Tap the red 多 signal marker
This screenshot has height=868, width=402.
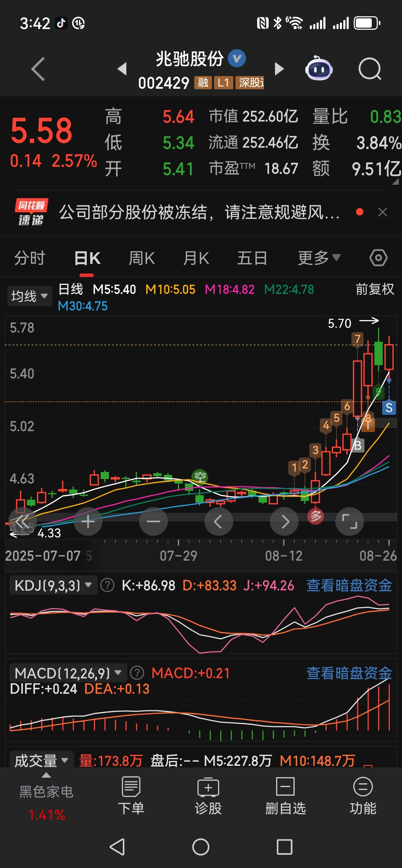click(316, 516)
